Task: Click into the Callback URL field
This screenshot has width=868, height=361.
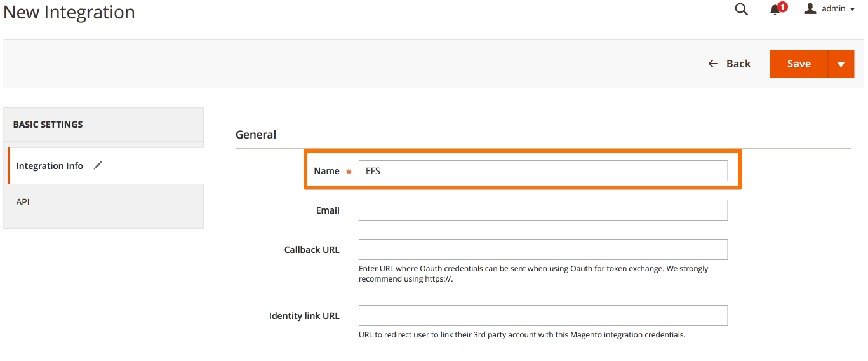Action: tap(543, 250)
